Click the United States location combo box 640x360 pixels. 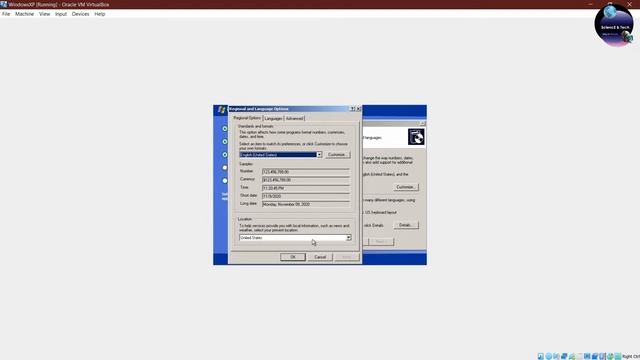pos(295,238)
